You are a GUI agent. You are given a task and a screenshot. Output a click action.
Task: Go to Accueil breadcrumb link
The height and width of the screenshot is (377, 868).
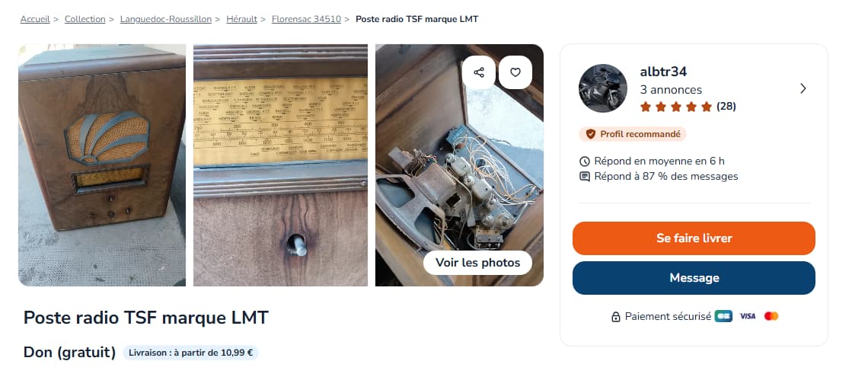coord(35,19)
